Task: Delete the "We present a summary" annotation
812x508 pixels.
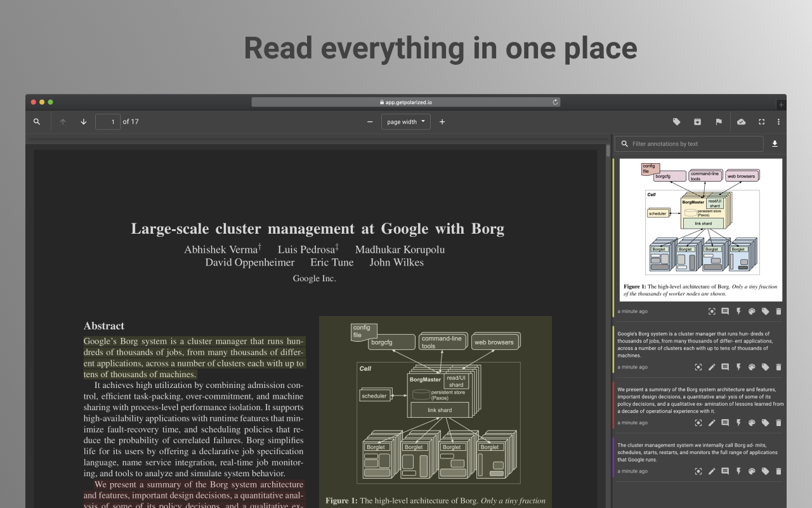Action: click(779, 423)
